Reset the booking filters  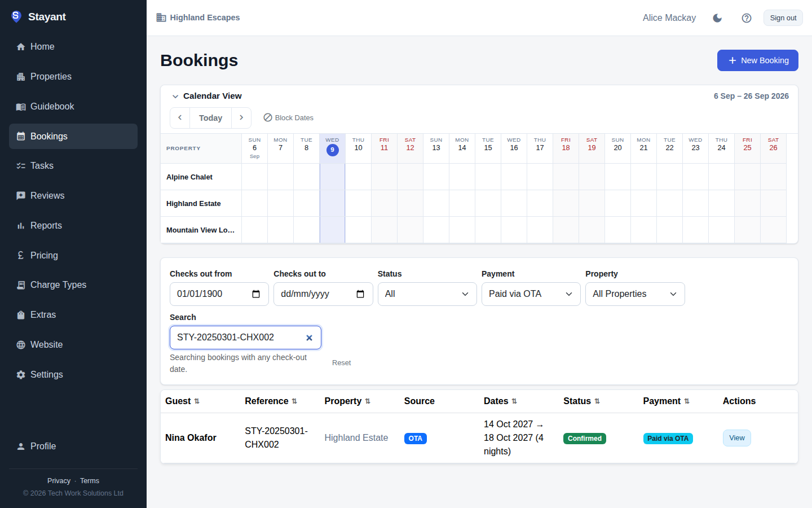pos(341,363)
